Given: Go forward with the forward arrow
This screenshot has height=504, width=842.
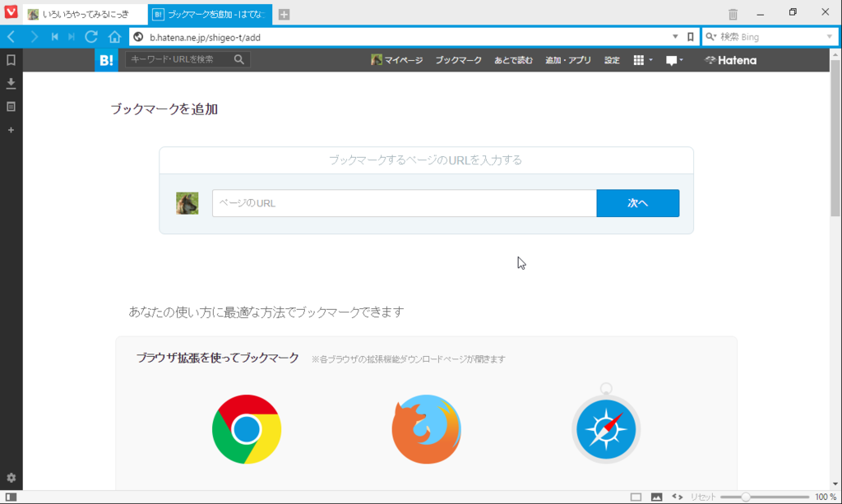Looking at the screenshot, I should coord(35,36).
